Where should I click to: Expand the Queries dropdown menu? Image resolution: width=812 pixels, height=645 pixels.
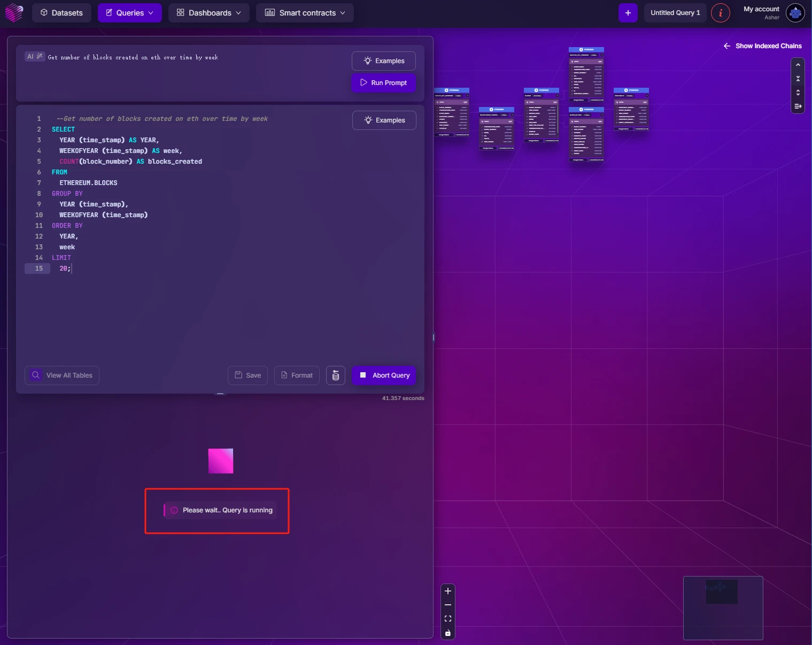(130, 13)
